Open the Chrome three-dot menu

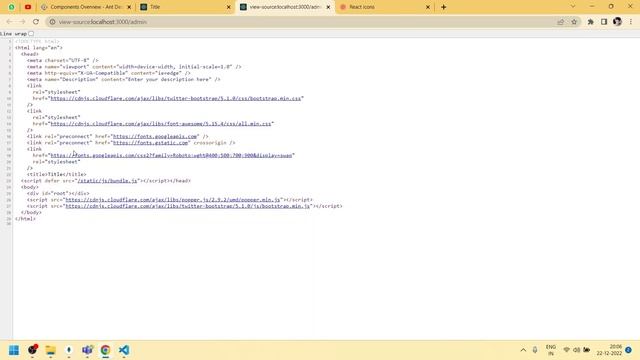(631, 22)
